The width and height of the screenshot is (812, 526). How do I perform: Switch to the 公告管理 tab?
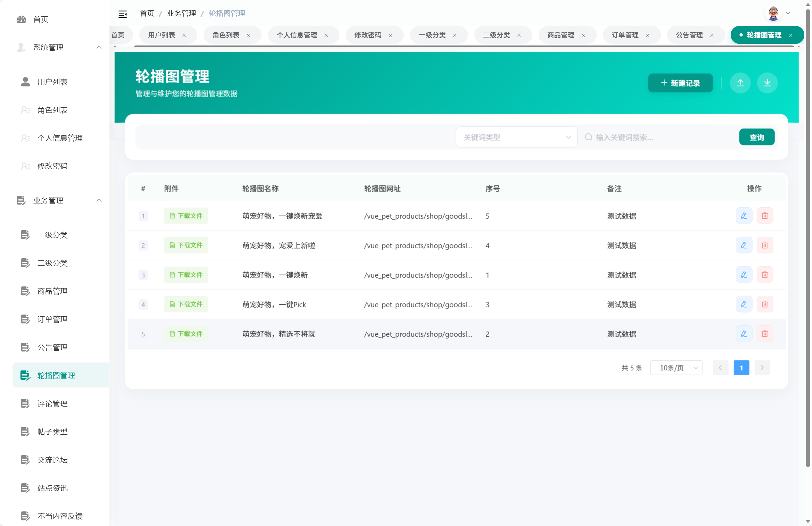coord(689,35)
